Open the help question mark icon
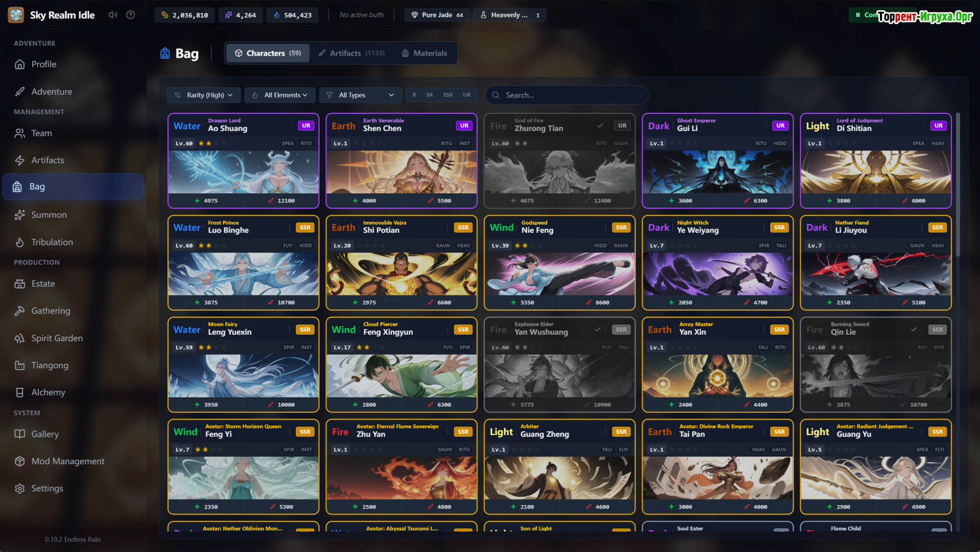Screen dimensions: 980x552 tap(131, 15)
